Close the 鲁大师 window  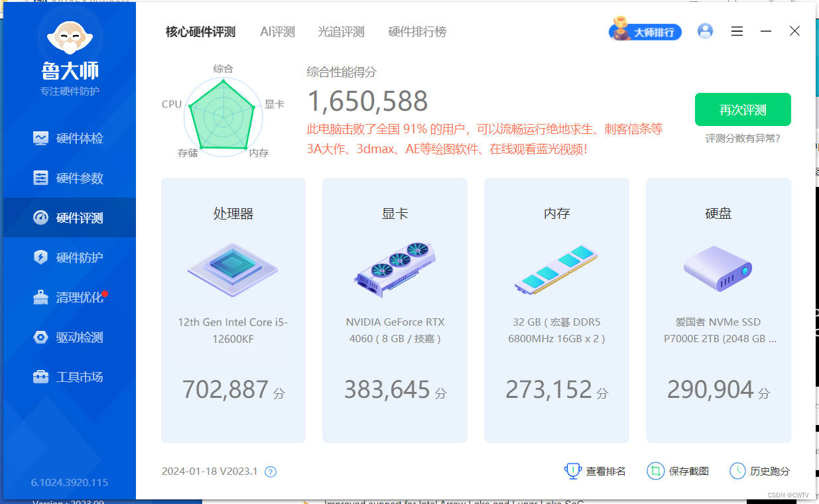coord(794,31)
